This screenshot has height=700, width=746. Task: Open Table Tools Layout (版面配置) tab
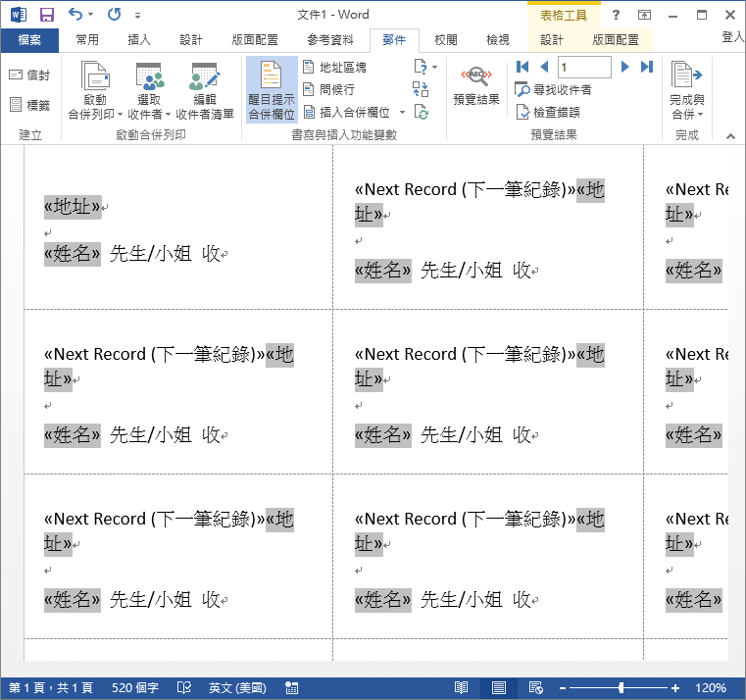(x=616, y=40)
